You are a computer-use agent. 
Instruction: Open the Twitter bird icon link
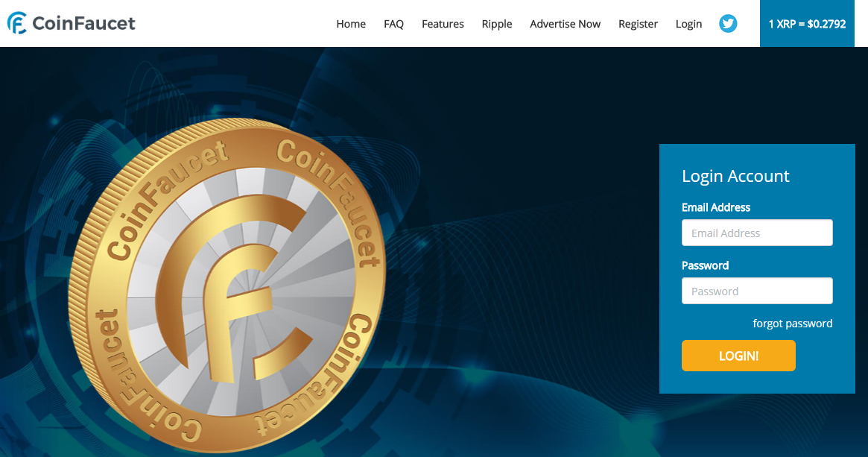click(728, 23)
